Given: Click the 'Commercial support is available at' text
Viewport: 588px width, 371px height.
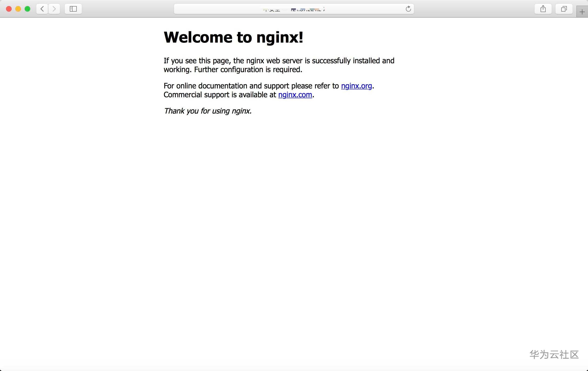Looking at the screenshot, I should (220, 95).
